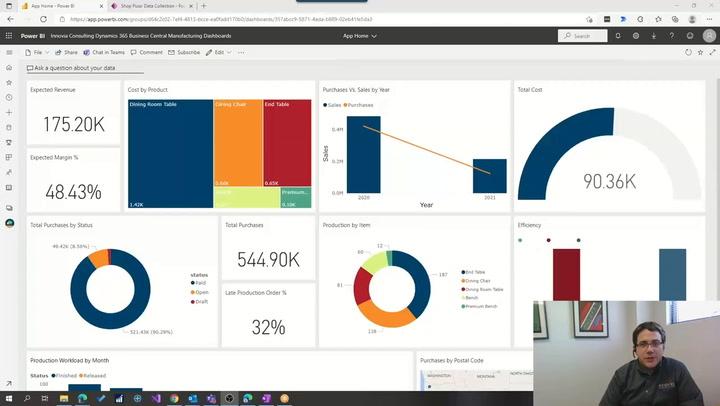This screenshot has height=406, width=720.
Task: Expand the App Home dropdown
Action: coord(360,36)
